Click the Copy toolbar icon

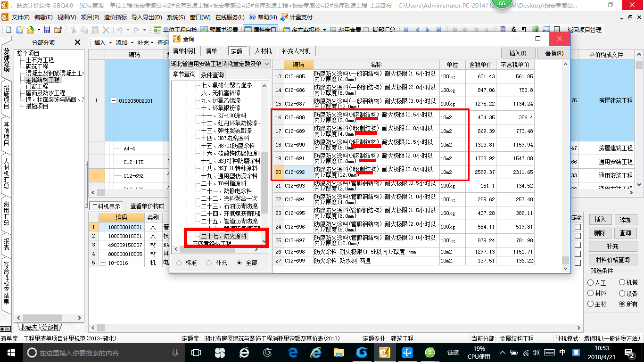click(84, 30)
